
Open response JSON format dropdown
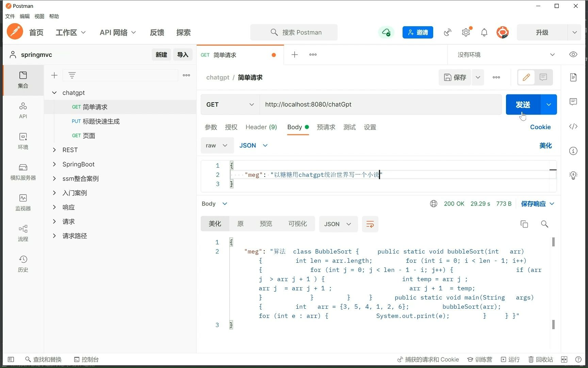pyautogui.click(x=338, y=224)
